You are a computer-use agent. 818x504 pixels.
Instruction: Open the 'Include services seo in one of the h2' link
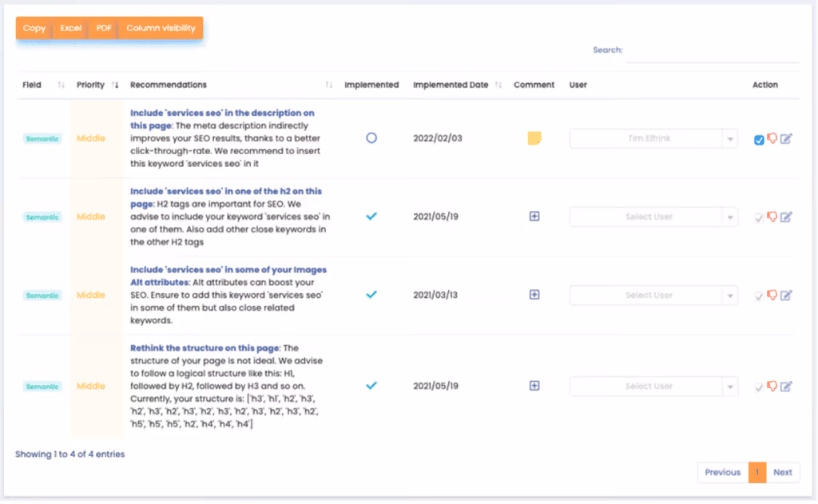click(226, 198)
